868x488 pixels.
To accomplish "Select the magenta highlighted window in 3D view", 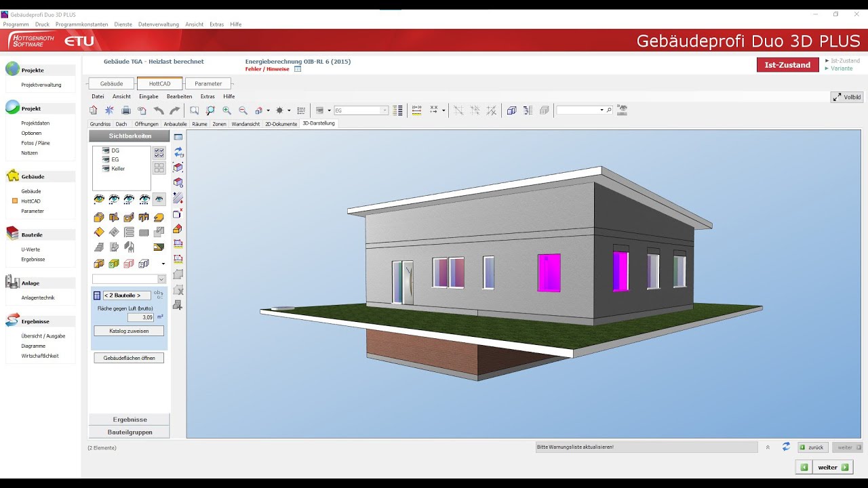I will (x=549, y=272).
